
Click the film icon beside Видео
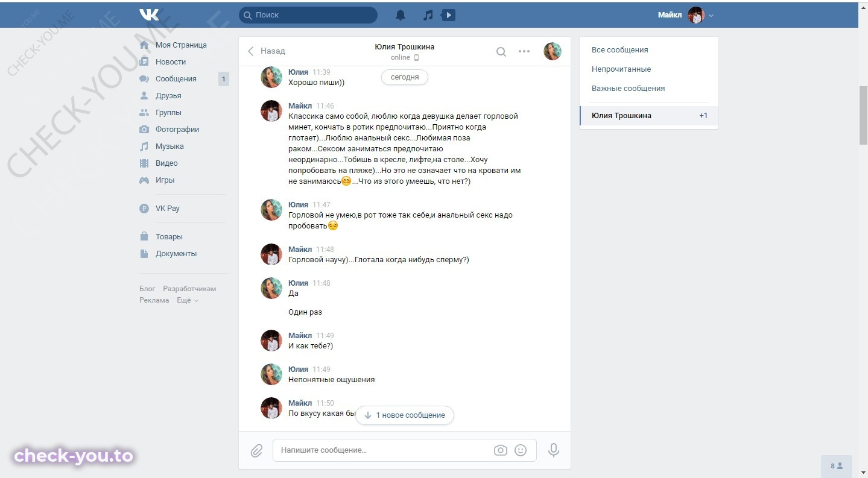[x=144, y=163]
